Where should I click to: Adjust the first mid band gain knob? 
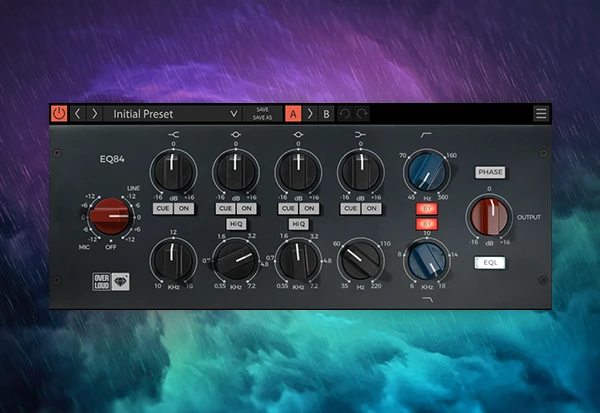[236, 171]
